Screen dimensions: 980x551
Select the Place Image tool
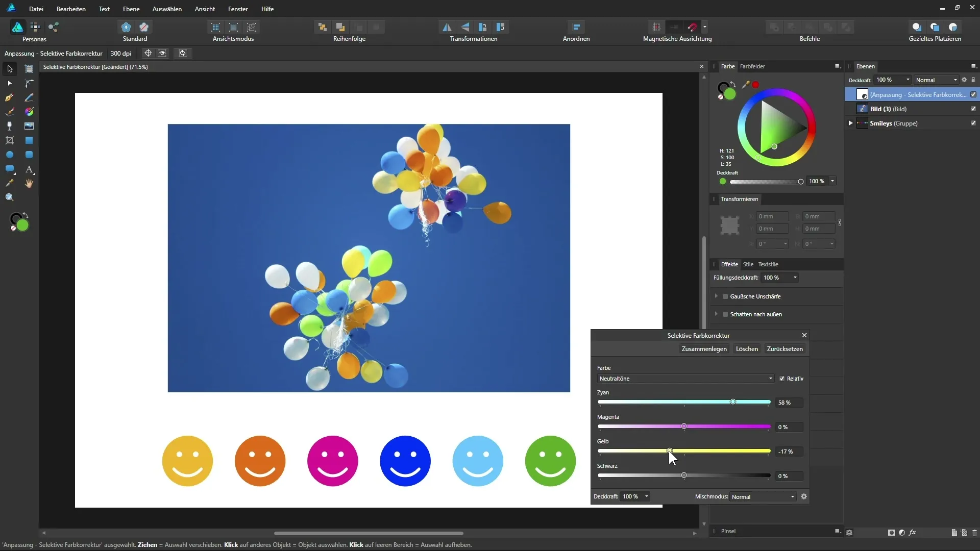tap(29, 126)
